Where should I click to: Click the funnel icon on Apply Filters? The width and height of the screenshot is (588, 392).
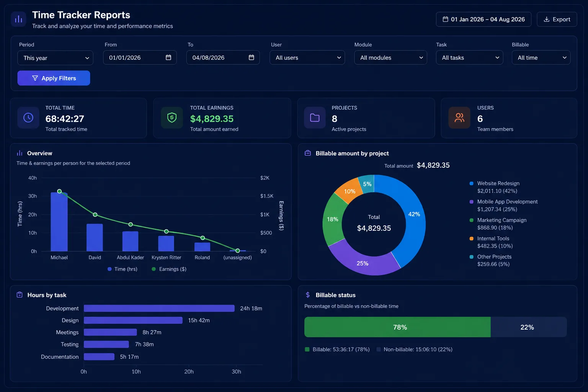pos(35,78)
